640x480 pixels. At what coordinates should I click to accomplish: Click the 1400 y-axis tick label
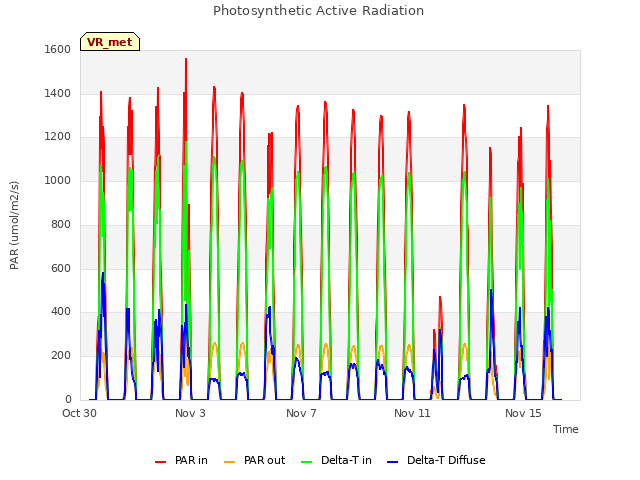(x=58, y=93)
